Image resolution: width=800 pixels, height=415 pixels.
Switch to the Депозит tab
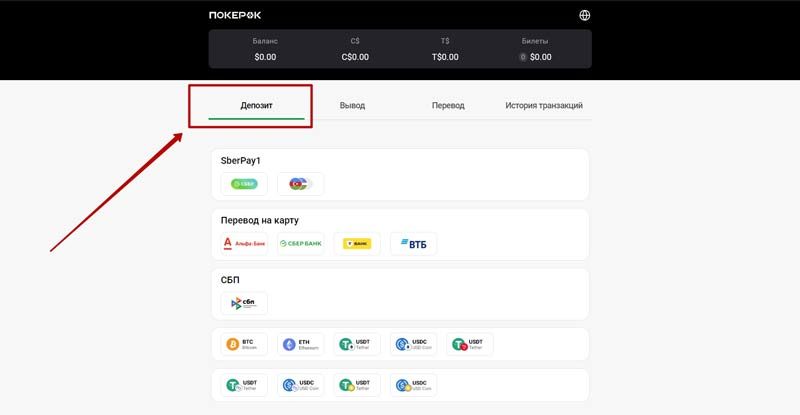coord(256,105)
